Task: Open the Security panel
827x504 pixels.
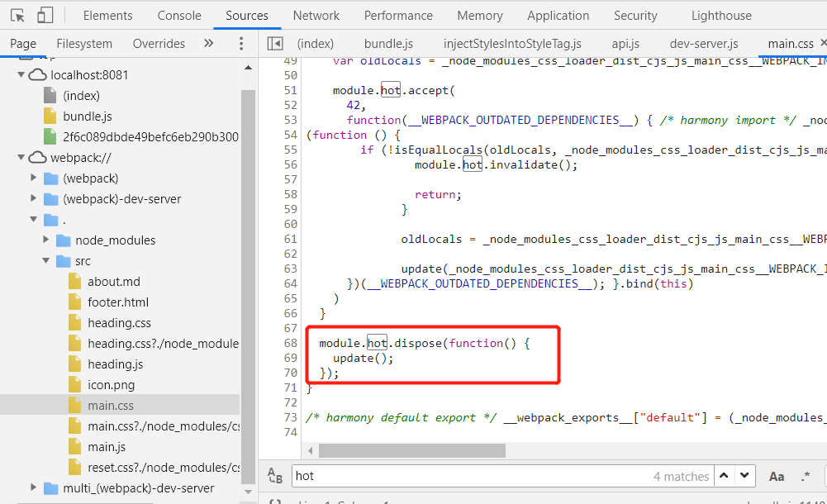Action: 635,16
